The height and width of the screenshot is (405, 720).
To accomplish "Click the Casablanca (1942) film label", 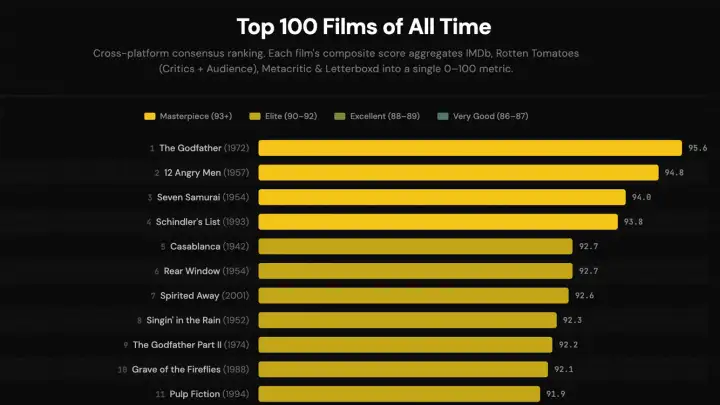I will tap(206, 246).
